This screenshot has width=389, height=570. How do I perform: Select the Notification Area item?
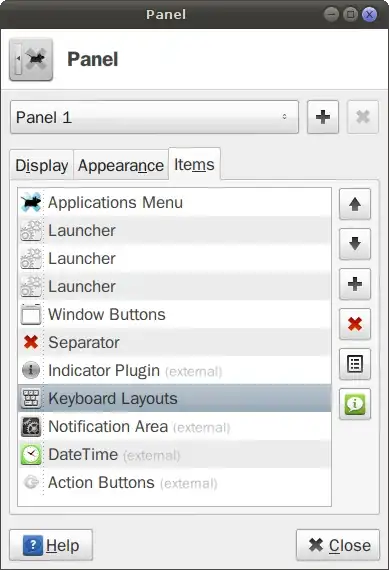point(175,426)
